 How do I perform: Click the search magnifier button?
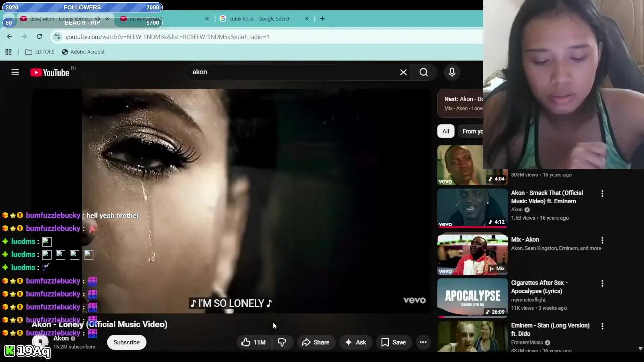pos(424,72)
